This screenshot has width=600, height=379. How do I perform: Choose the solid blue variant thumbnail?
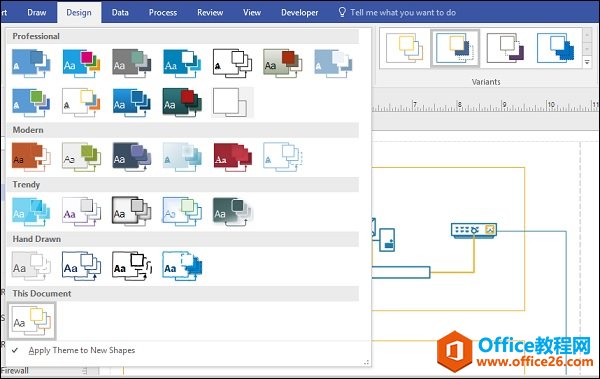click(x=556, y=48)
